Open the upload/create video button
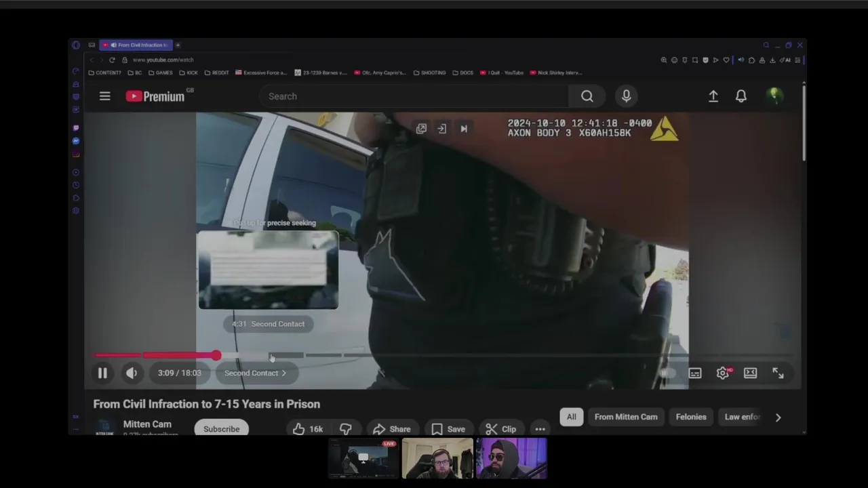 point(713,96)
